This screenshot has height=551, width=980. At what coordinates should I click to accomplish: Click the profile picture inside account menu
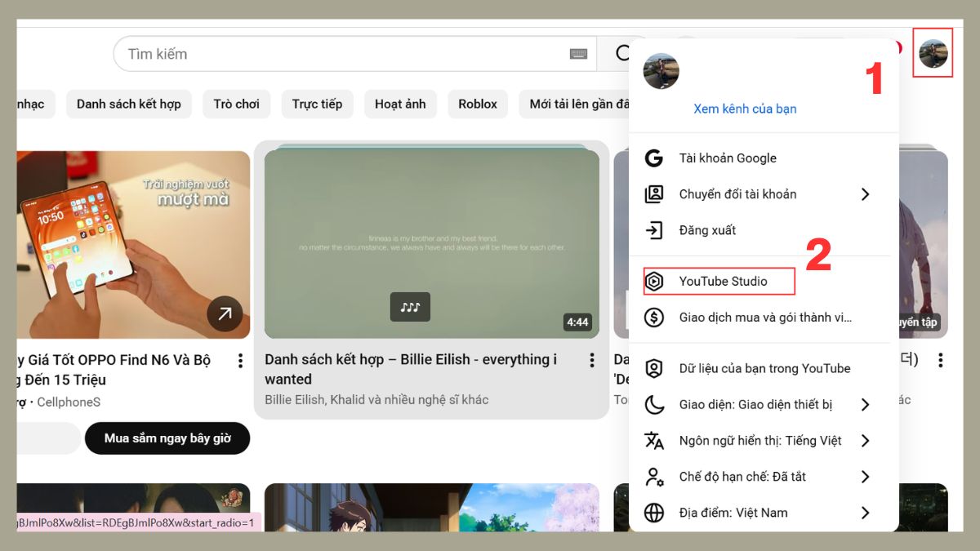(x=661, y=71)
